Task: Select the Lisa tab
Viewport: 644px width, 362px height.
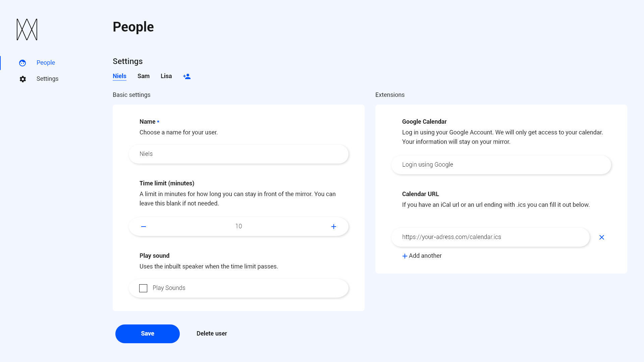Action: pyautogui.click(x=166, y=76)
